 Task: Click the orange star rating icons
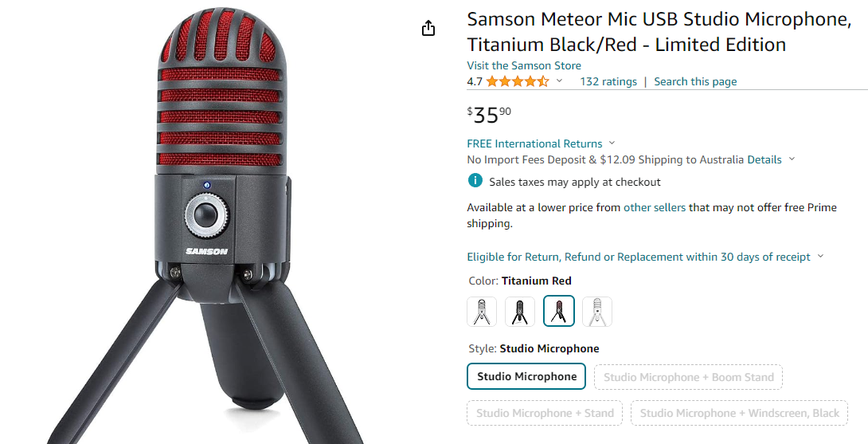point(517,81)
